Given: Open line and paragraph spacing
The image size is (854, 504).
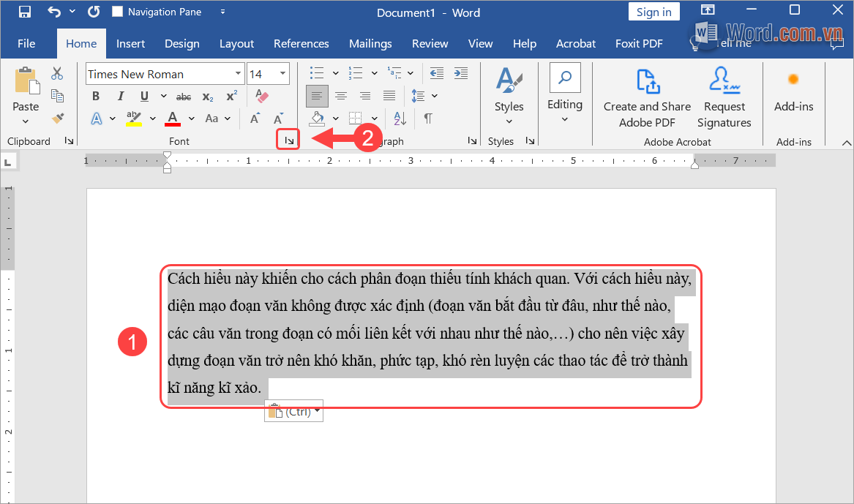Looking at the screenshot, I should coord(419,97).
